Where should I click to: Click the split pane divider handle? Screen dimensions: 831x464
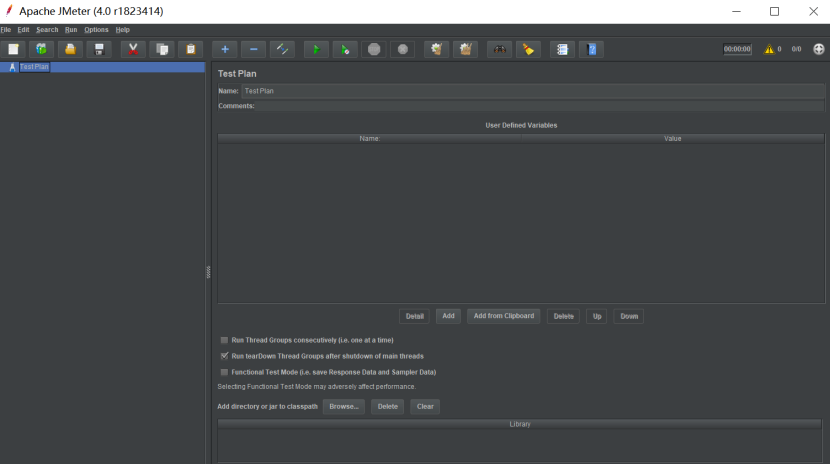click(208, 271)
